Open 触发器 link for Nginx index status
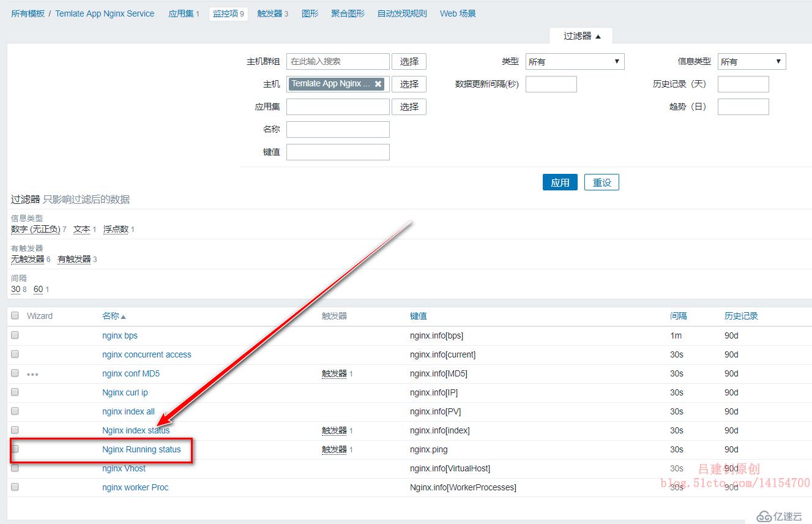Image resolution: width=812 pixels, height=524 pixels. 334,430
